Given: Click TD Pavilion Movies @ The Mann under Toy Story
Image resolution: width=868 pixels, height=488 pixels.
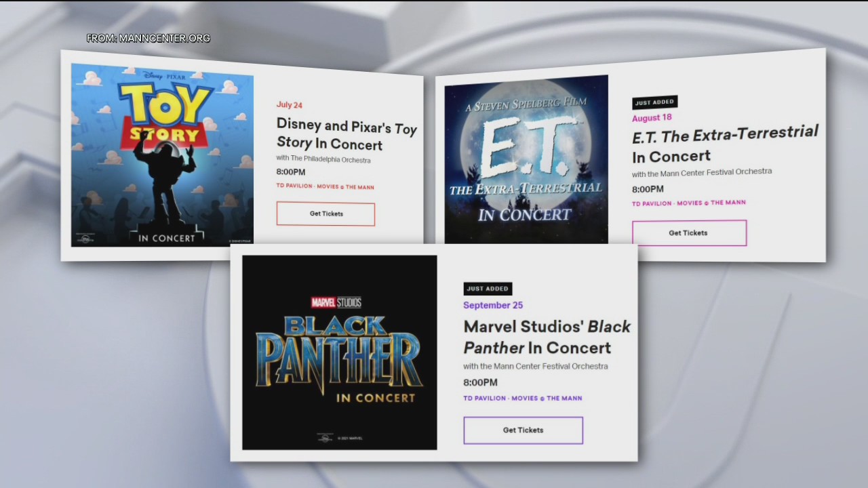Looking at the screenshot, I should click(325, 186).
